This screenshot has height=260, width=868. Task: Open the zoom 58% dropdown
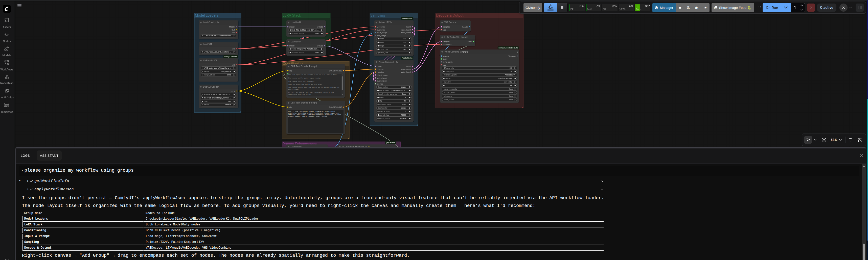point(836,140)
